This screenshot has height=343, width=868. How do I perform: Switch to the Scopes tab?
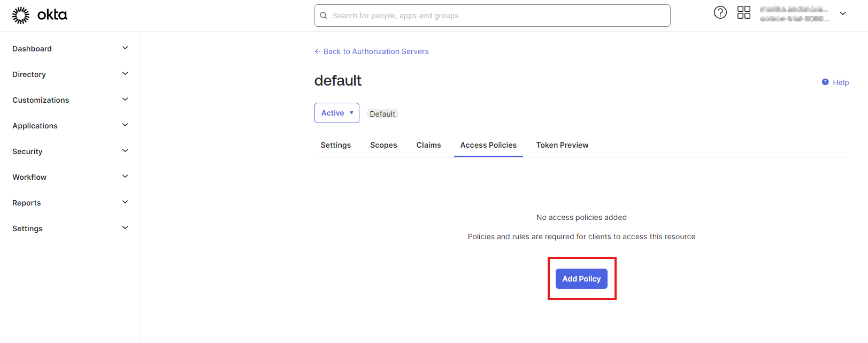pyautogui.click(x=383, y=145)
